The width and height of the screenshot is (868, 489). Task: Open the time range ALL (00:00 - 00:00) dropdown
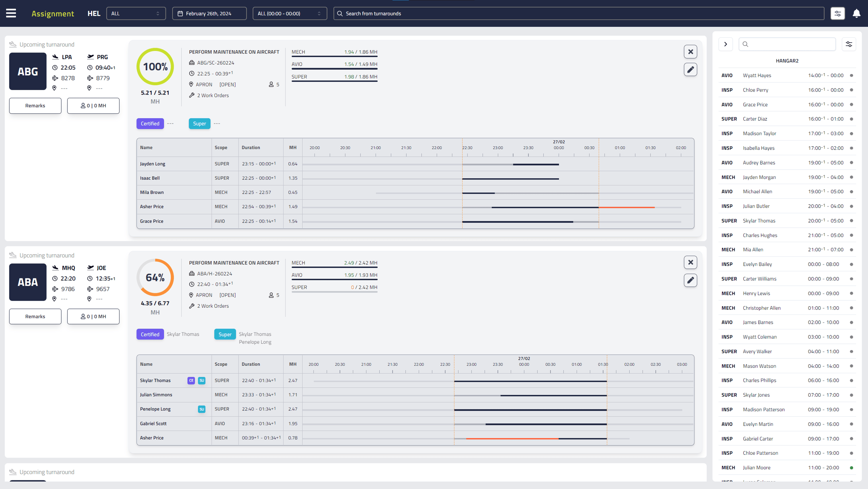coord(289,13)
